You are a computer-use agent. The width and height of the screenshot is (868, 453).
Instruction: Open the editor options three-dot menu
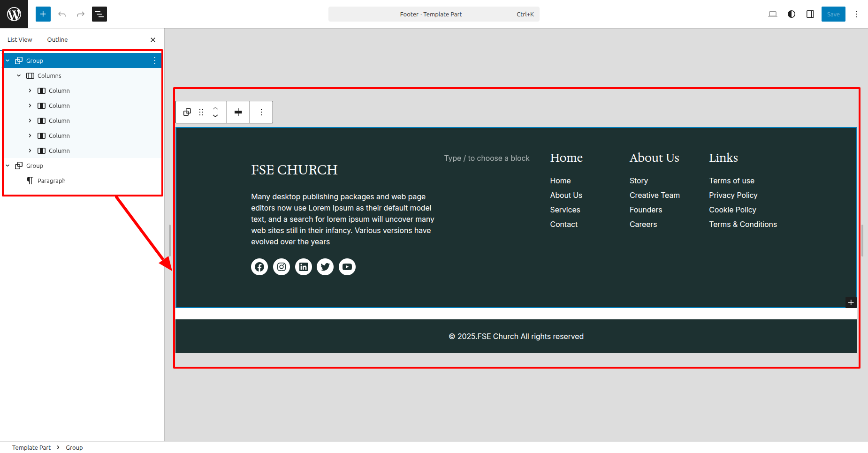pyautogui.click(x=857, y=14)
